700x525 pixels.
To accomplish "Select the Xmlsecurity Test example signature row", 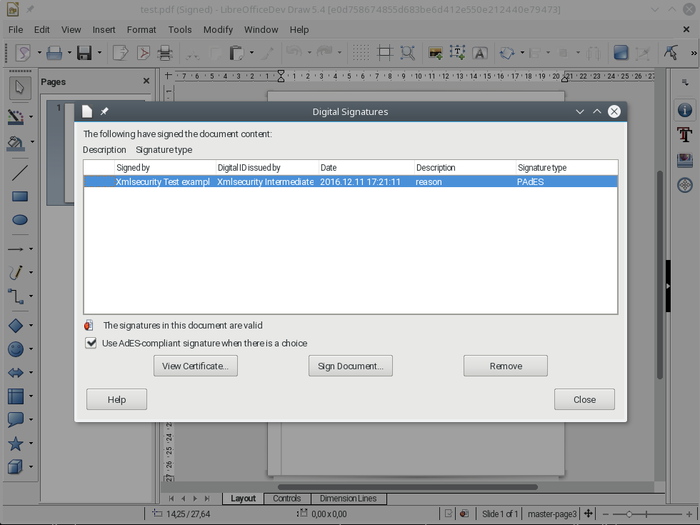I will pyautogui.click(x=350, y=182).
